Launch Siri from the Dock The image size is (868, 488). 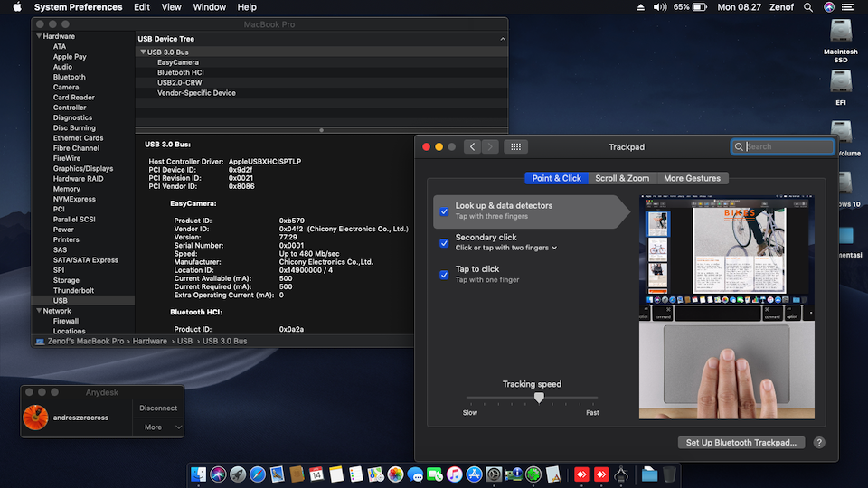tap(218, 474)
